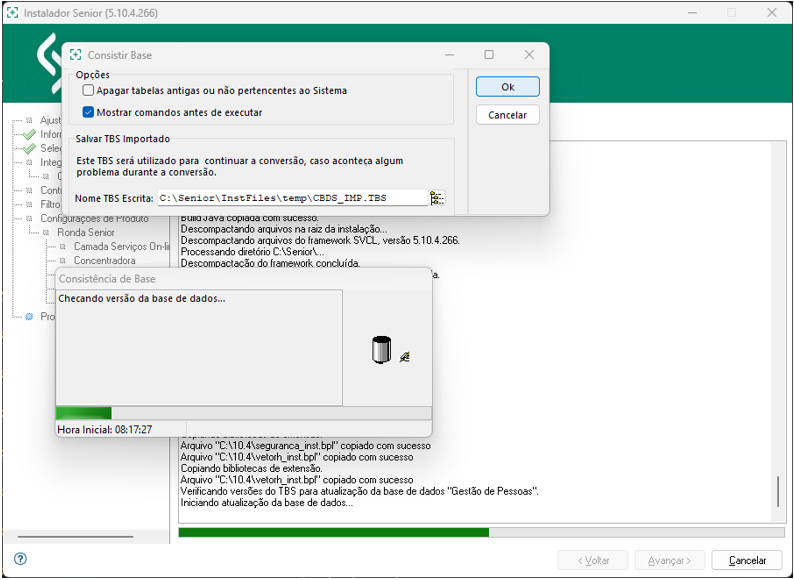Click the Instalador Senior title bar icon
Screen dimensions: 794x580
(x=12, y=13)
